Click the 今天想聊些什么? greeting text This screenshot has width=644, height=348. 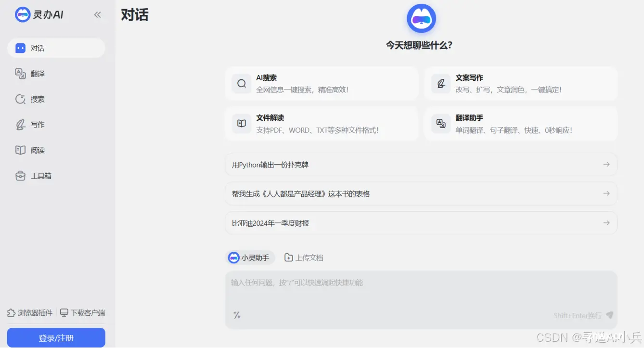click(419, 46)
